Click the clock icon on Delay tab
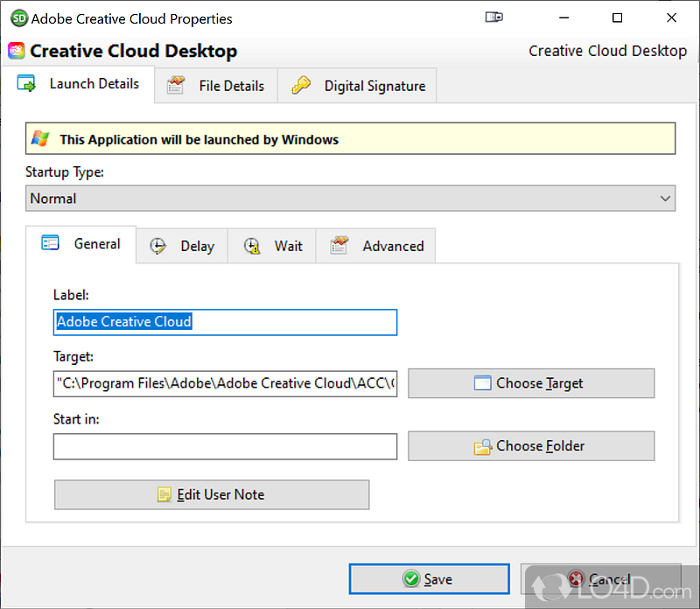Screen dimensions: 700x609 (x=158, y=246)
